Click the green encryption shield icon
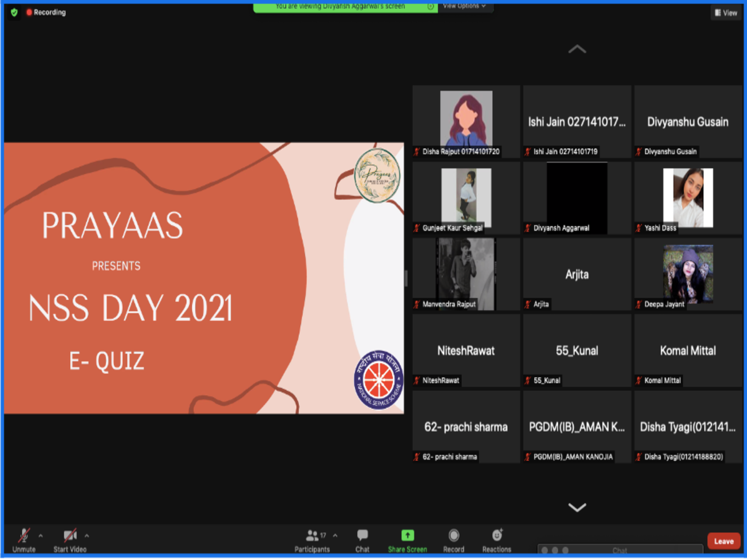Image resolution: width=747 pixels, height=560 pixels. point(15,12)
